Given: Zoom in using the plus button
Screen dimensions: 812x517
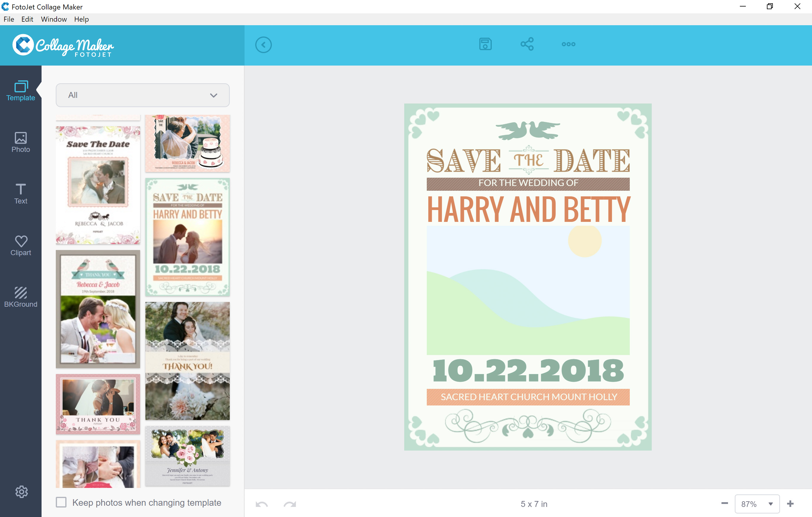Looking at the screenshot, I should [x=790, y=504].
